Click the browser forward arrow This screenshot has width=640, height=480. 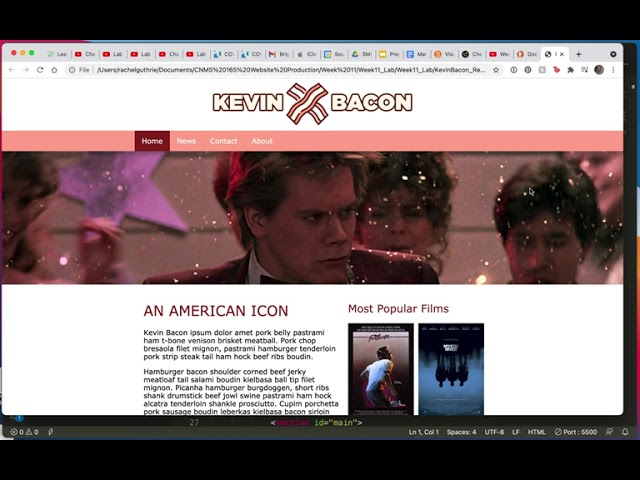[26, 70]
